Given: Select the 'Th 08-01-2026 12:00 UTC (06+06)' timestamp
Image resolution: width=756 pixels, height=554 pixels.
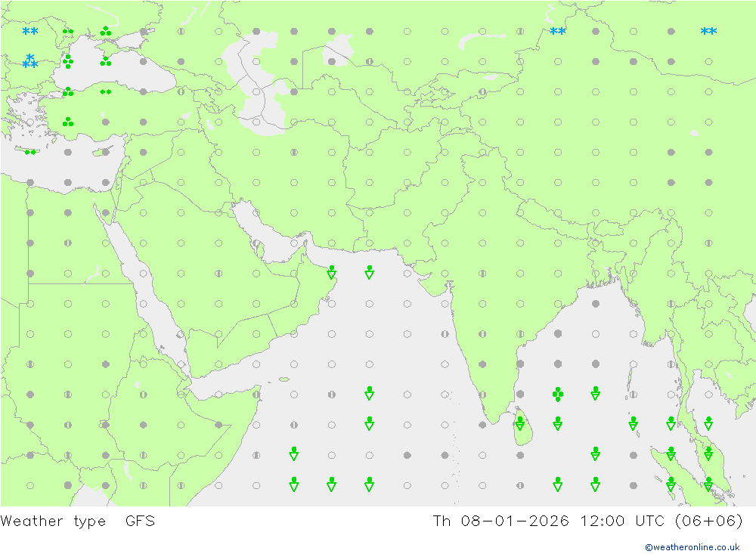Looking at the screenshot, I should pyautogui.click(x=587, y=522).
